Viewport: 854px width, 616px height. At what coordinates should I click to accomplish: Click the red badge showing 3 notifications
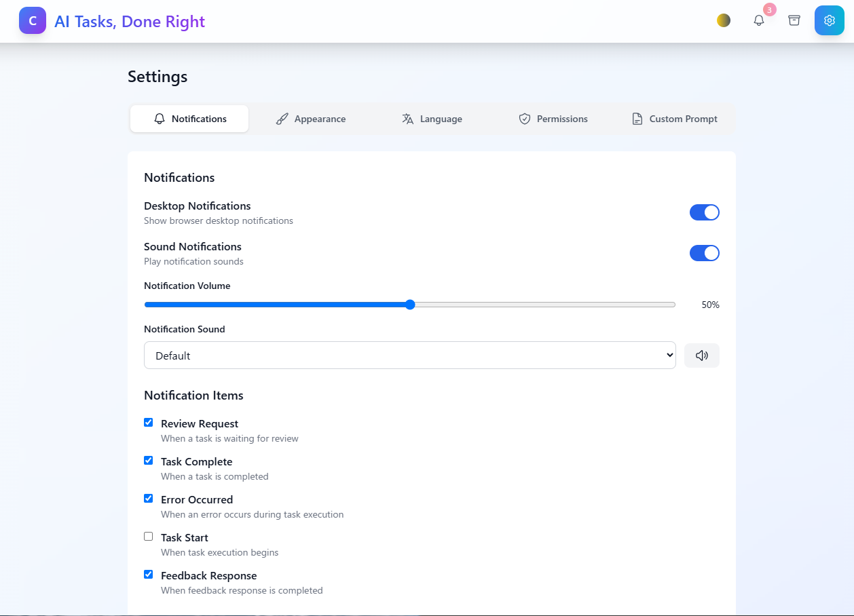coord(770,9)
